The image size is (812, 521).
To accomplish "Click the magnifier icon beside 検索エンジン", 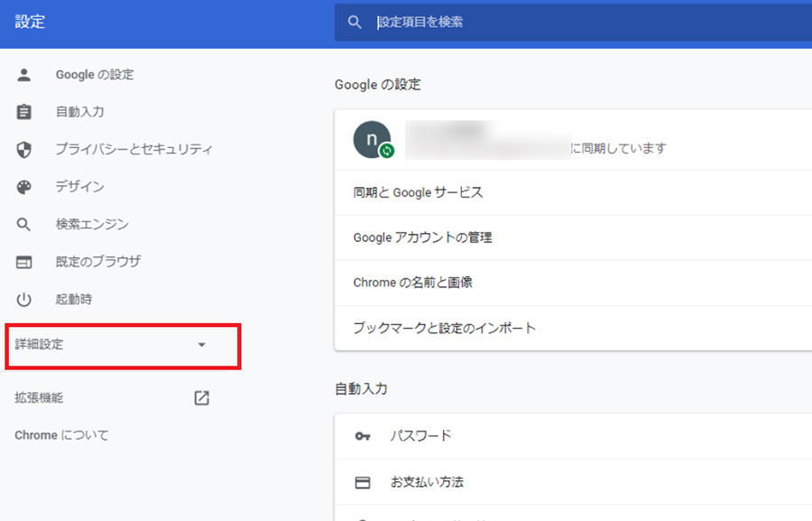I will point(24,225).
